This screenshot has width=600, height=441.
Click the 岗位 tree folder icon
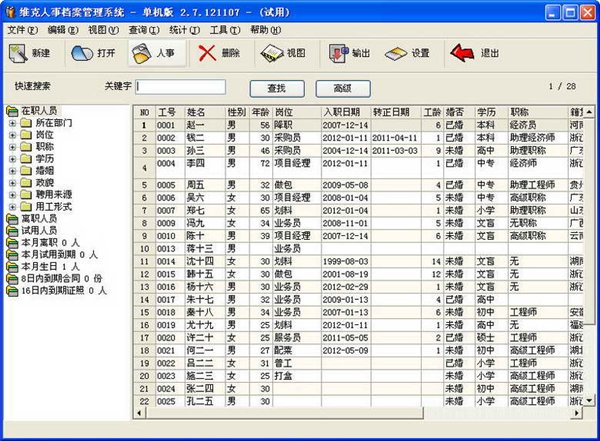pos(26,135)
